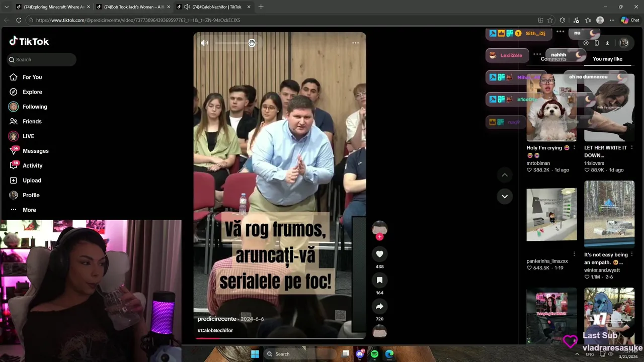Switch to the Comments tab
644x362 pixels.
click(x=553, y=59)
